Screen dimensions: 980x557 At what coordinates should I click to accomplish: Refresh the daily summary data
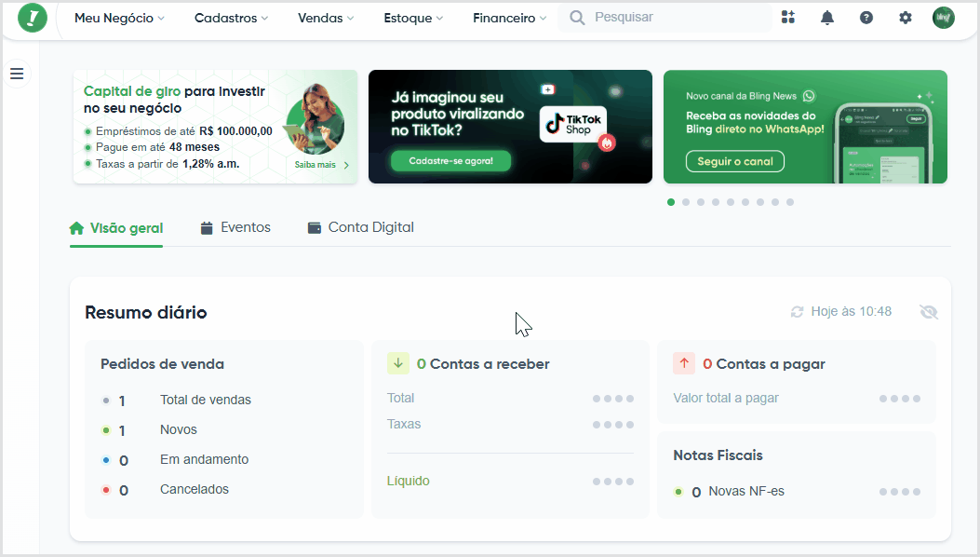pos(797,312)
